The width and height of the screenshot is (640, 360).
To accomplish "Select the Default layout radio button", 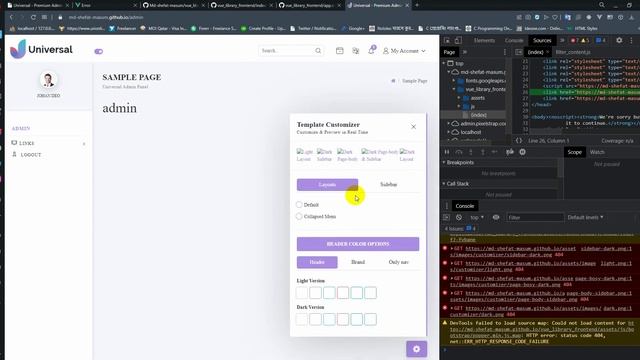I will (299, 204).
